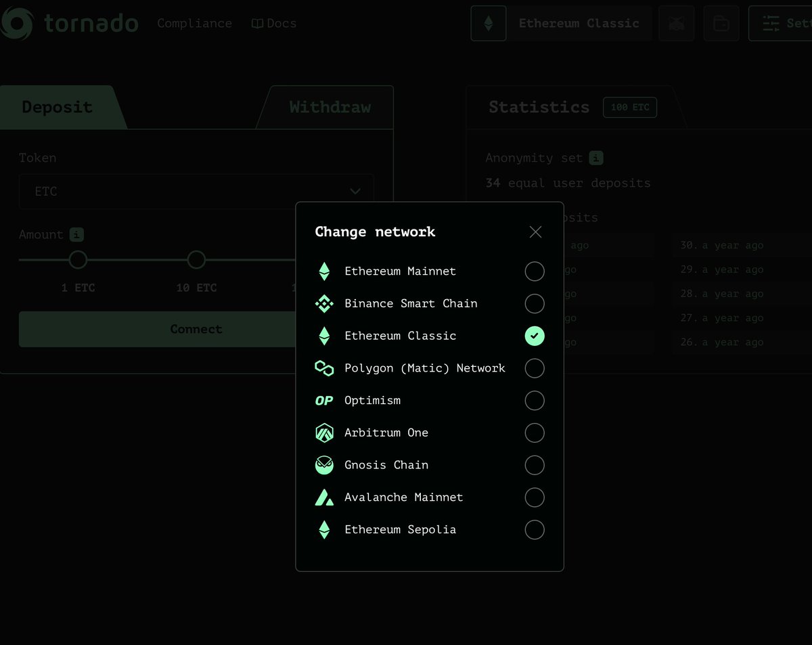
Task: Click the 'Polygon (Matic) Network' label
Action: point(425,368)
